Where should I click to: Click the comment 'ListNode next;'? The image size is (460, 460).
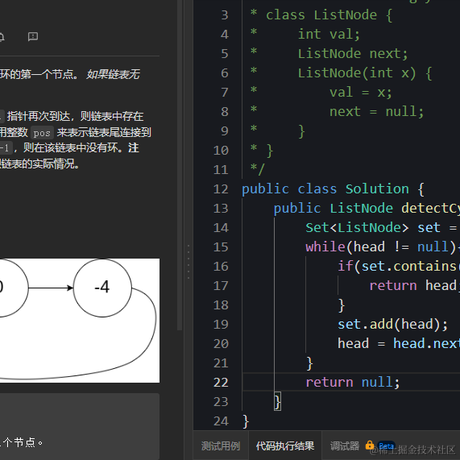353,53
